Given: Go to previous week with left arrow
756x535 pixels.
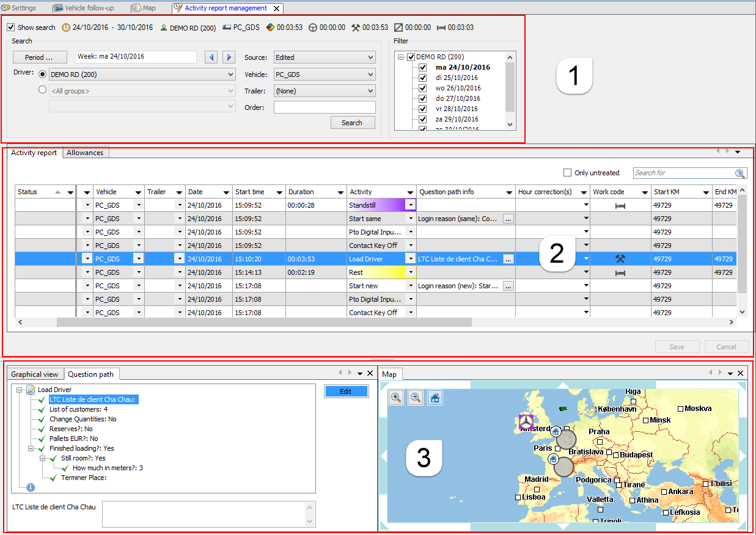Looking at the screenshot, I should click(x=211, y=57).
